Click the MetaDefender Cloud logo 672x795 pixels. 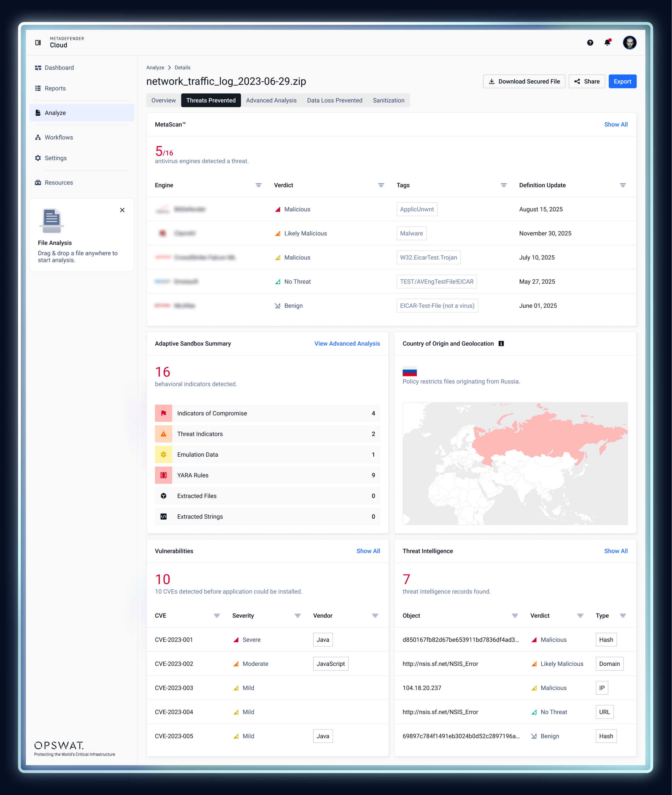tap(53, 42)
